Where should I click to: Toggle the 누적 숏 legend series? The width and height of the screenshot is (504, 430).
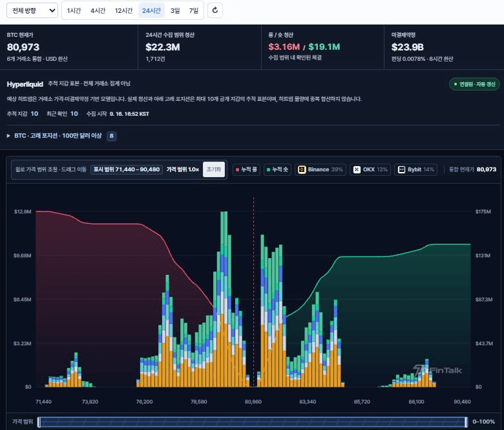277,169
